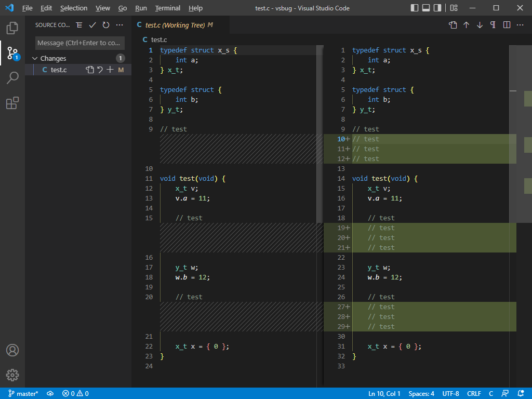Screen dimensions: 532x399
Task: Change encoding via UTF-8
Action: 450,394
